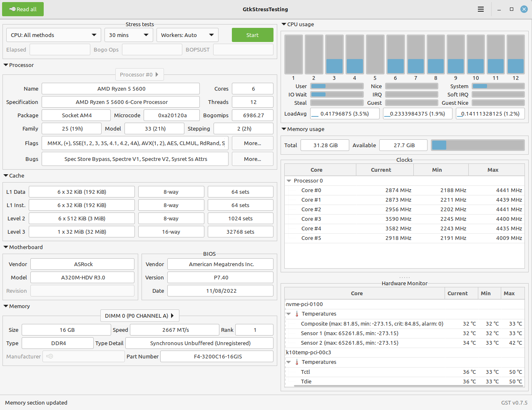Viewport: 532px width, 410px height.
Task: Open the CPU: All methods dropdown
Action: (54, 35)
